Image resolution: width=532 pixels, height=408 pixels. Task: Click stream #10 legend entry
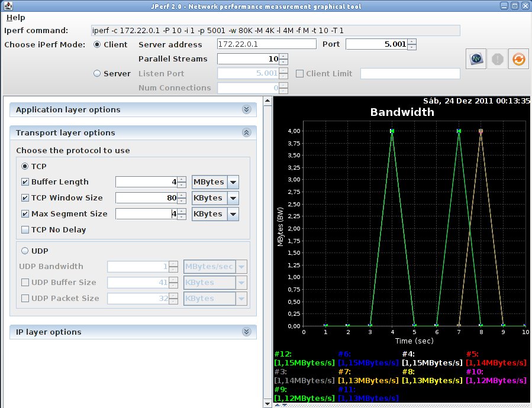(x=496, y=376)
